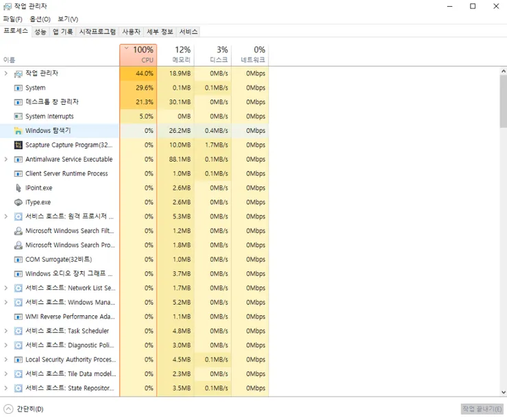Click the 서비스 호스트: Tile Data model gear icon
This screenshot has height=420, width=507.
tap(18, 374)
